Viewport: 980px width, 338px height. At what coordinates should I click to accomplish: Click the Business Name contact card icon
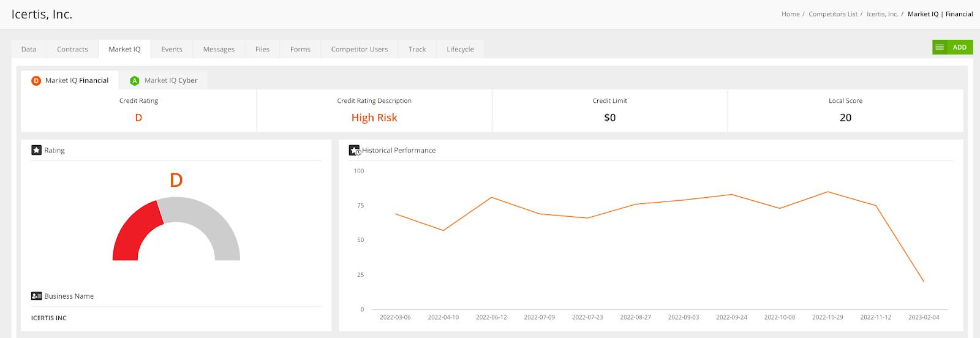[36, 296]
